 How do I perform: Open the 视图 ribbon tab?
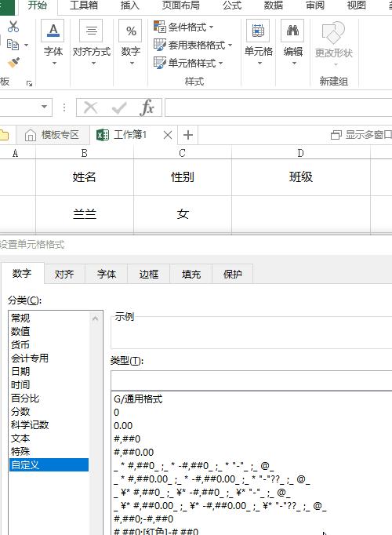point(357,5)
